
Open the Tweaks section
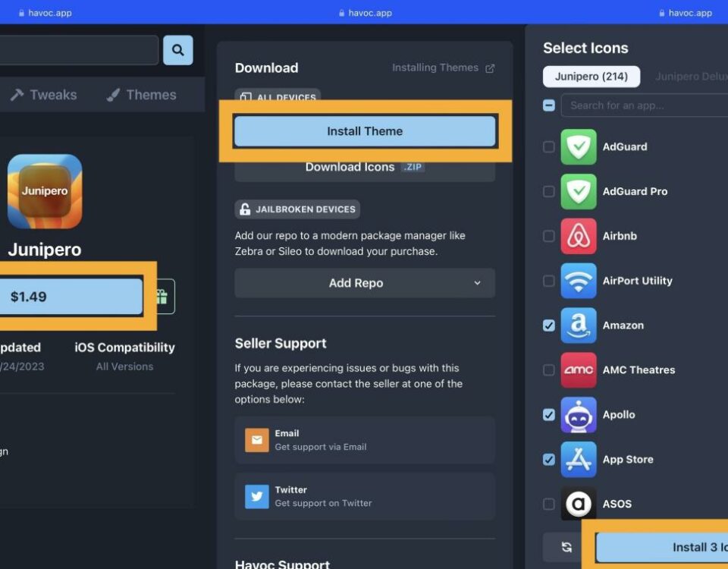click(x=44, y=95)
